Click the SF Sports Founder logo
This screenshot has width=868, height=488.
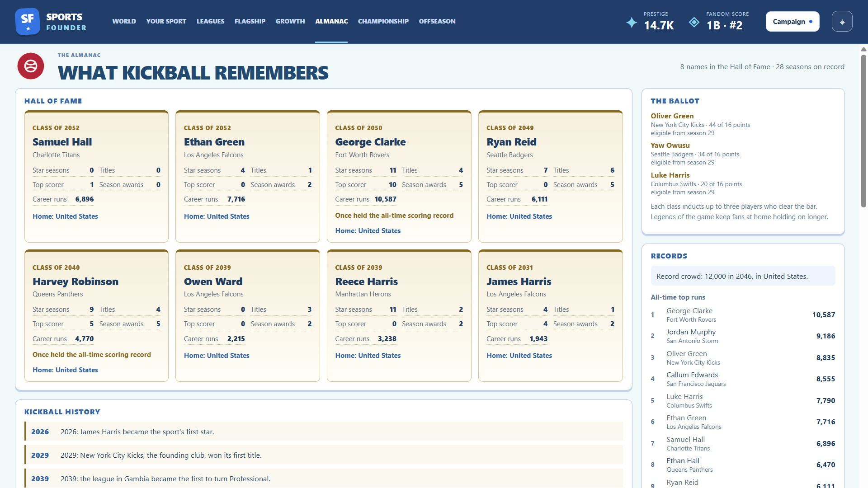pyautogui.click(x=51, y=21)
